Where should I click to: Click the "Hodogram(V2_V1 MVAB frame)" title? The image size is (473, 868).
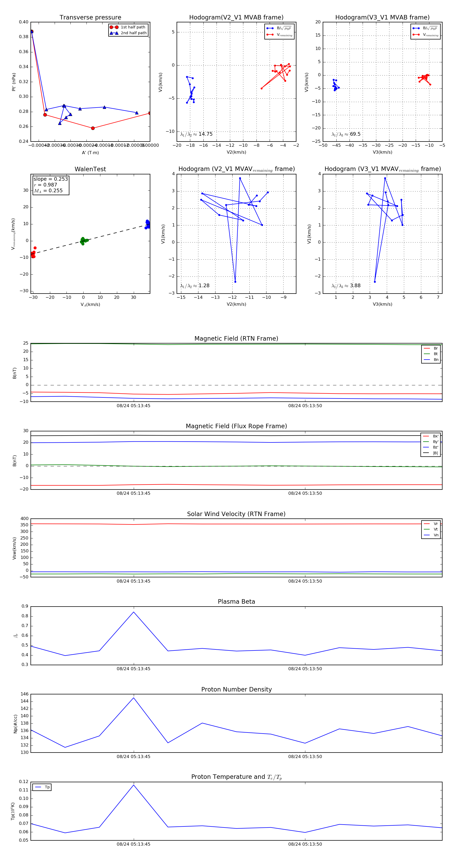click(x=236, y=18)
